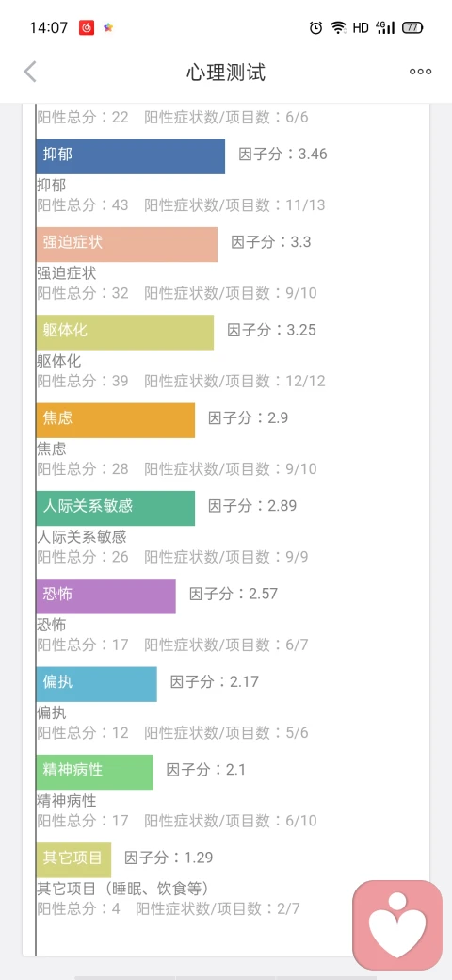Select the salmon 强迫症状 bar

click(127, 244)
